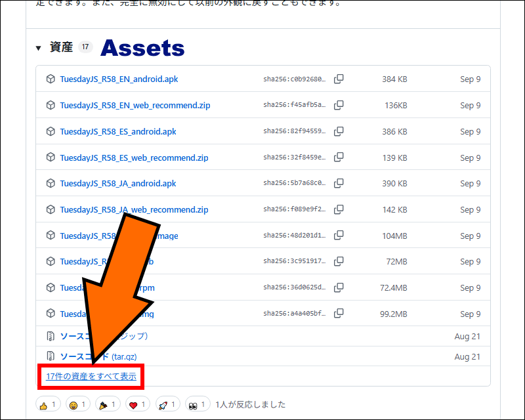525x420 pixels.
Task: Copy SHA256 hash for TuesdayJS_R58_EN_android.apk
Action: [x=339, y=79]
